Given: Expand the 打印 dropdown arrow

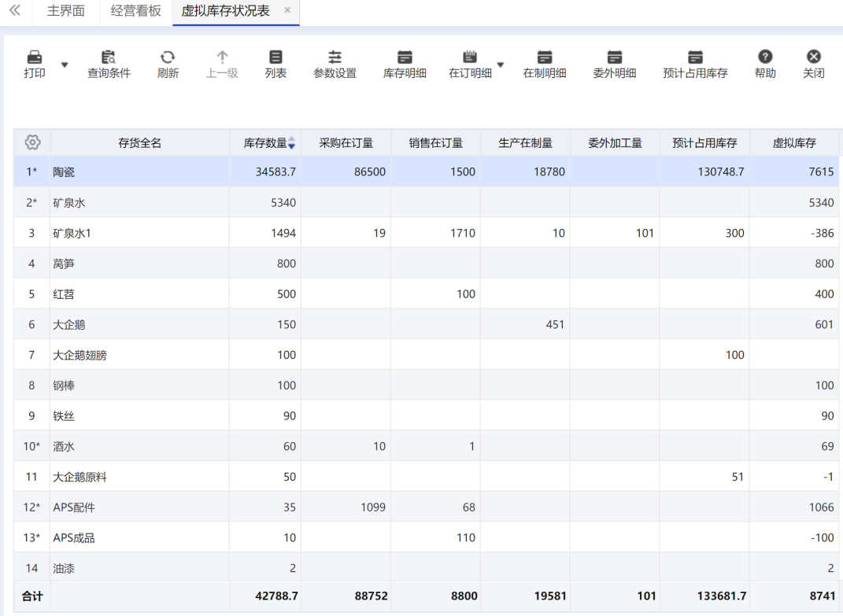Looking at the screenshot, I should (x=65, y=65).
